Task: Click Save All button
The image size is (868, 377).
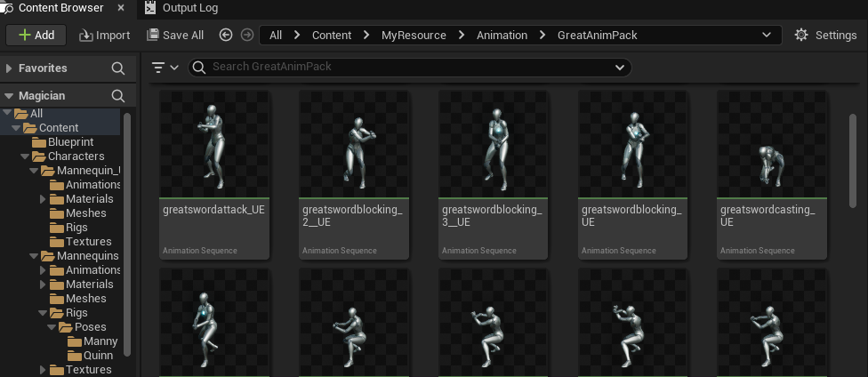Action: [175, 35]
